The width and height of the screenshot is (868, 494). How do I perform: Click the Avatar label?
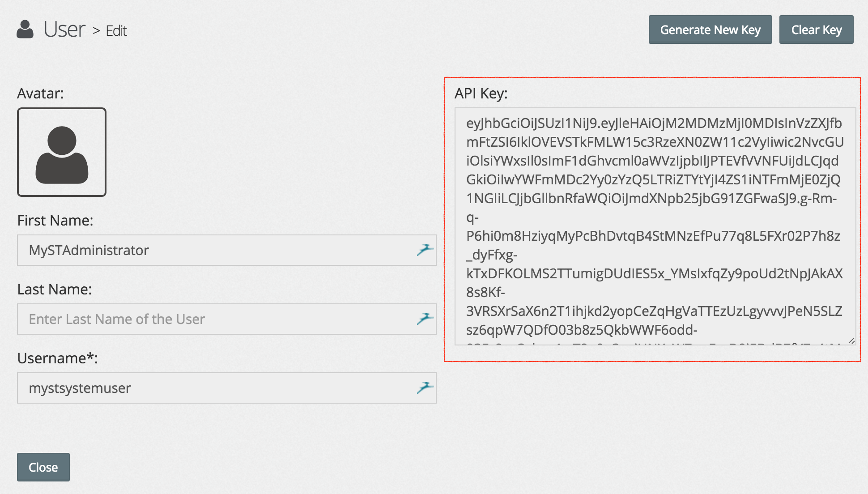40,94
